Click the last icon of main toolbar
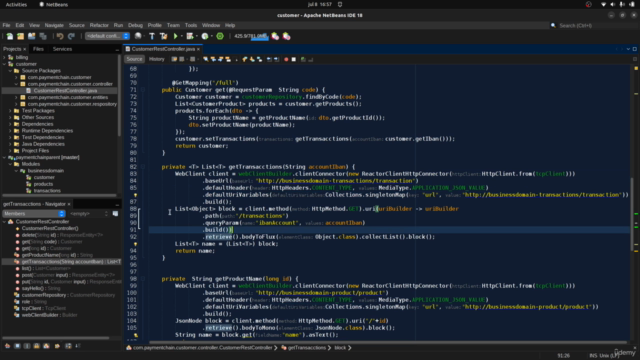The height and width of the screenshot is (360, 640). 287,36
